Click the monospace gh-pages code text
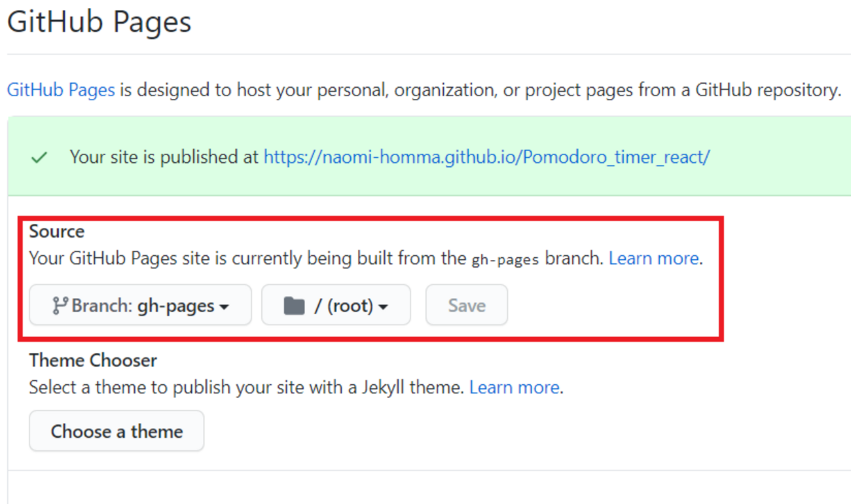Image resolution: width=851 pixels, height=504 pixels. (x=505, y=259)
